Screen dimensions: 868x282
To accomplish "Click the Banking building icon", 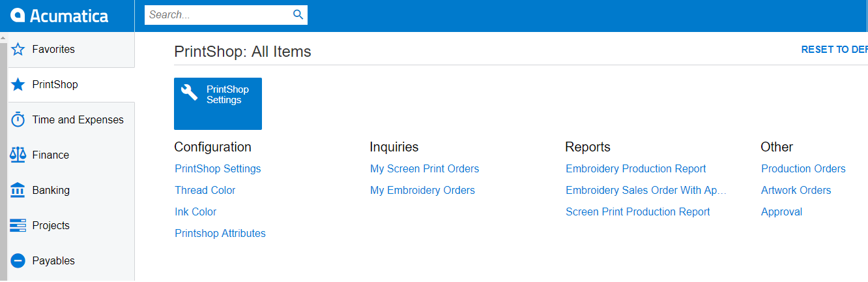I will pos(18,191).
